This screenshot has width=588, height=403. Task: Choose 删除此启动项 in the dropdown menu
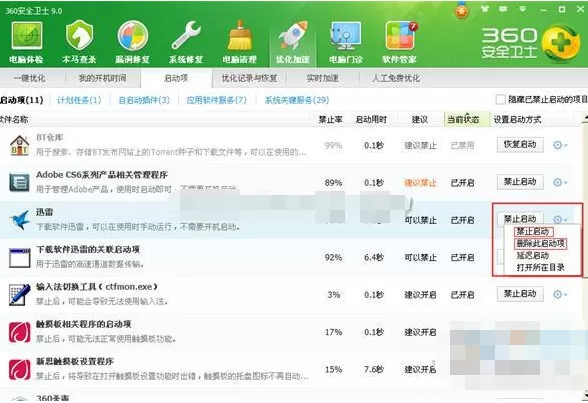point(540,244)
